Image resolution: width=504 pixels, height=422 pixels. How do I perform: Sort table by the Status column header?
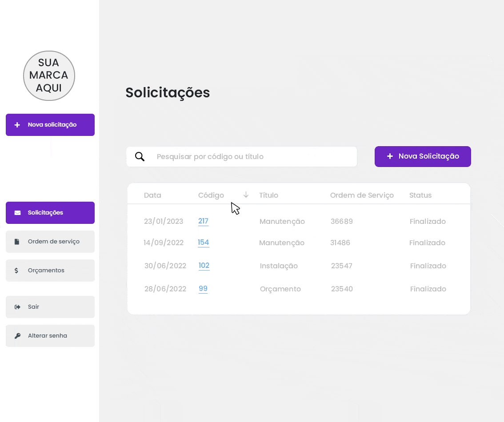click(x=420, y=195)
